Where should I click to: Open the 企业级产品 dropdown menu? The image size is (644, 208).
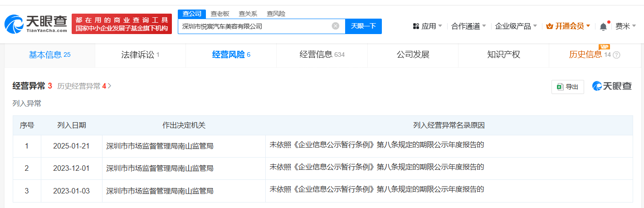516,26
